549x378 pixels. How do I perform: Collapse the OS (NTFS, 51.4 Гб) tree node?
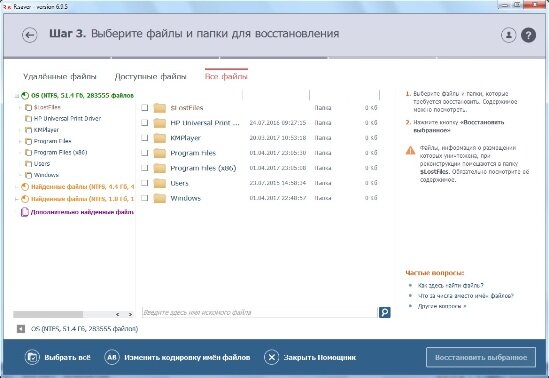pyautogui.click(x=16, y=96)
